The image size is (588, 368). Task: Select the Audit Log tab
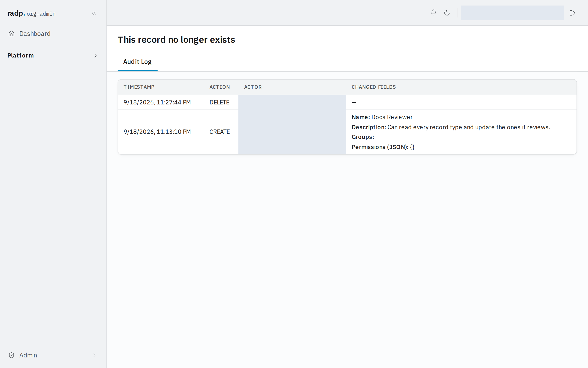137,62
